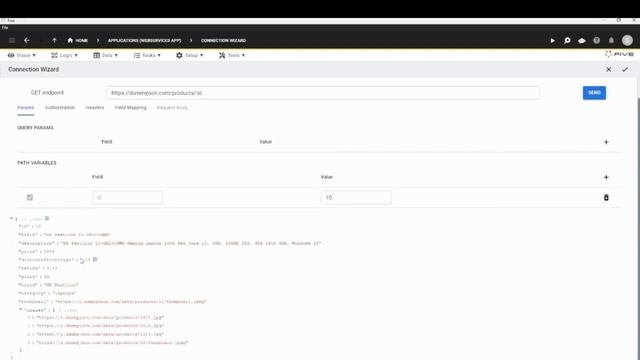Click the Home breadcrumb
Screen dimensions: 640x360
click(78, 40)
